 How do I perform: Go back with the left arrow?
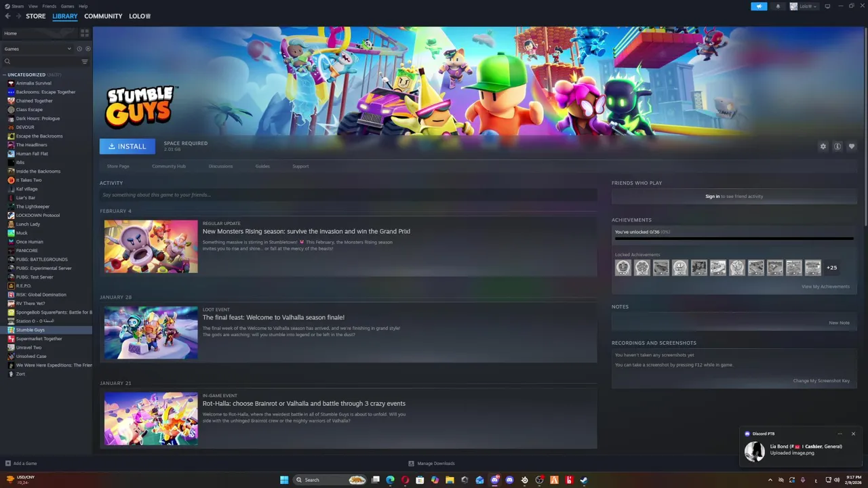click(x=8, y=16)
